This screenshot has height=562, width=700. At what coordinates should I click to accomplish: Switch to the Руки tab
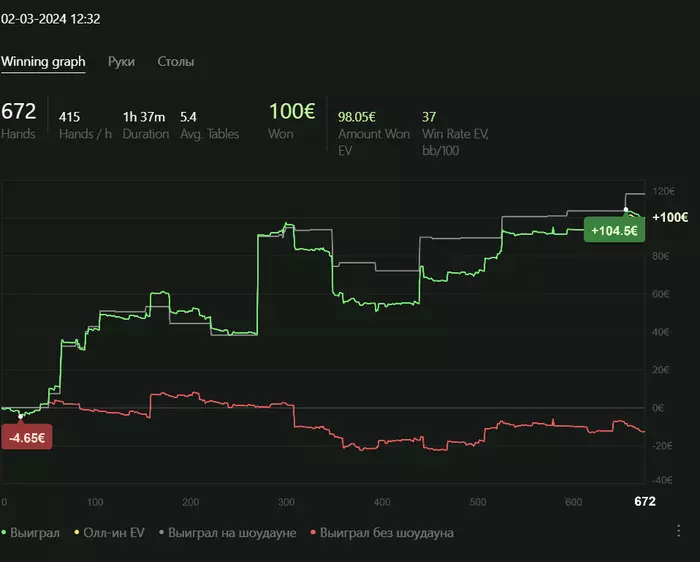pyautogui.click(x=121, y=61)
